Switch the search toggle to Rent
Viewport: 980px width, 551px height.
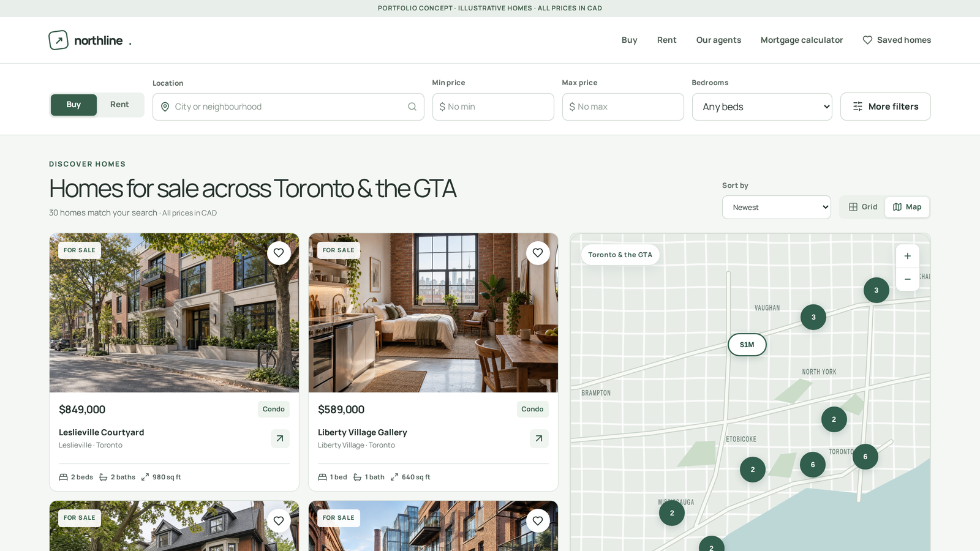point(119,105)
